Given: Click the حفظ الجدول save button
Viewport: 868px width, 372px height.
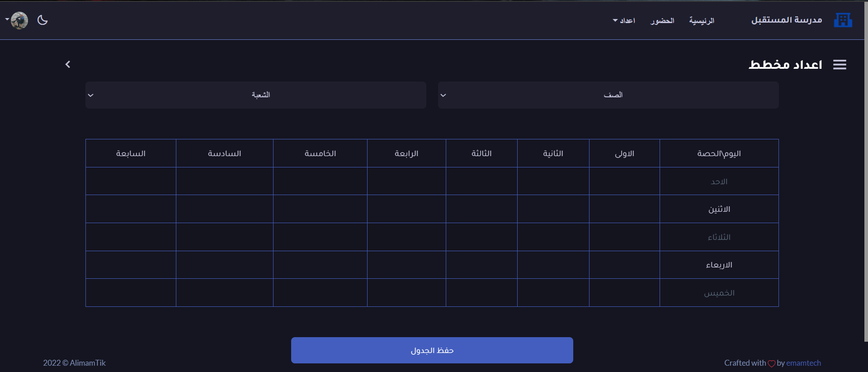Looking at the screenshot, I should [x=432, y=350].
